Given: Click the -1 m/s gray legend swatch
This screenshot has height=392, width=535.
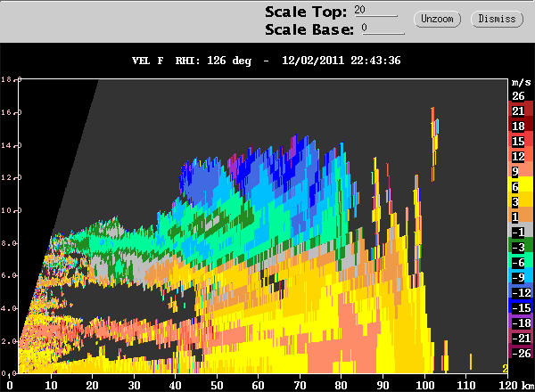Looking at the screenshot, I should pos(518,232).
